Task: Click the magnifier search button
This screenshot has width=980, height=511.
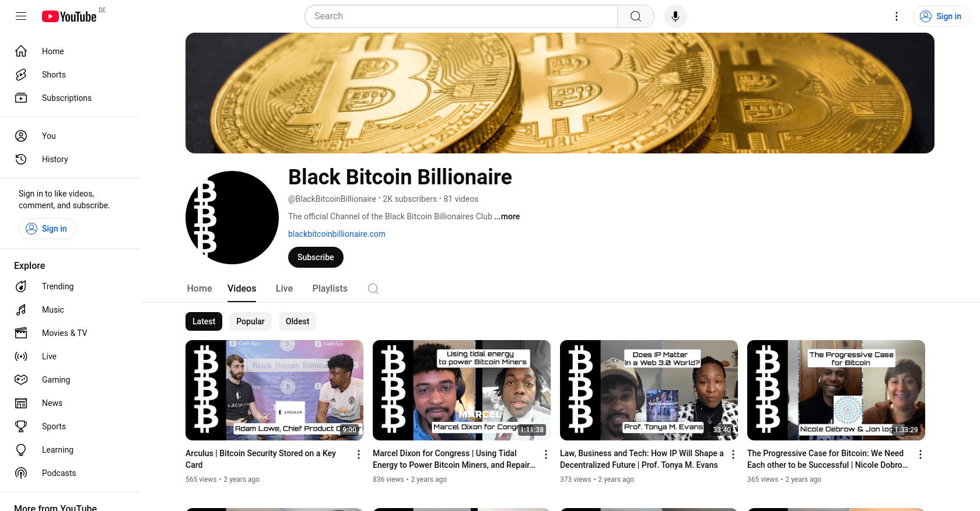Action: tap(636, 16)
